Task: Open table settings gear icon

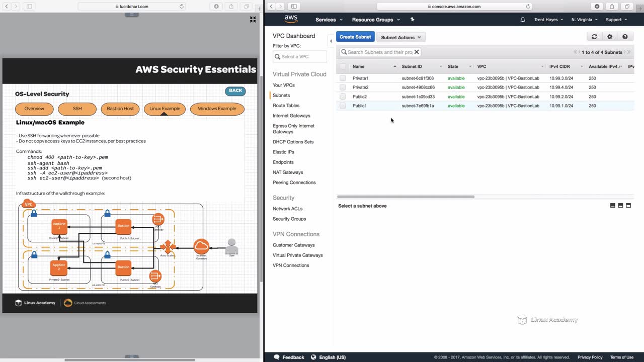Action: pos(610,37)
